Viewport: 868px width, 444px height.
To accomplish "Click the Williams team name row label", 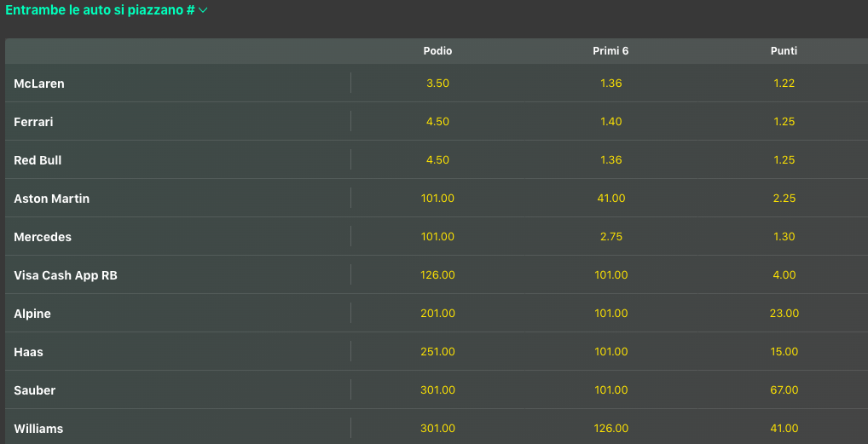I will click(38, 429).
